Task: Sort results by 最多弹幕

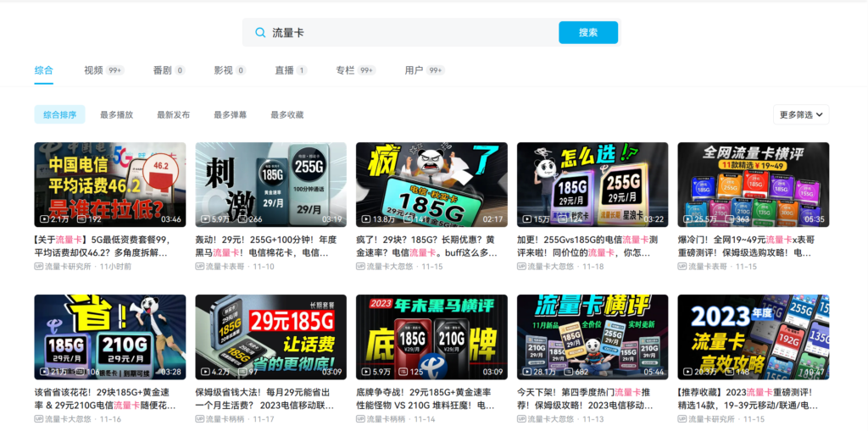Action: coord(231,115)
